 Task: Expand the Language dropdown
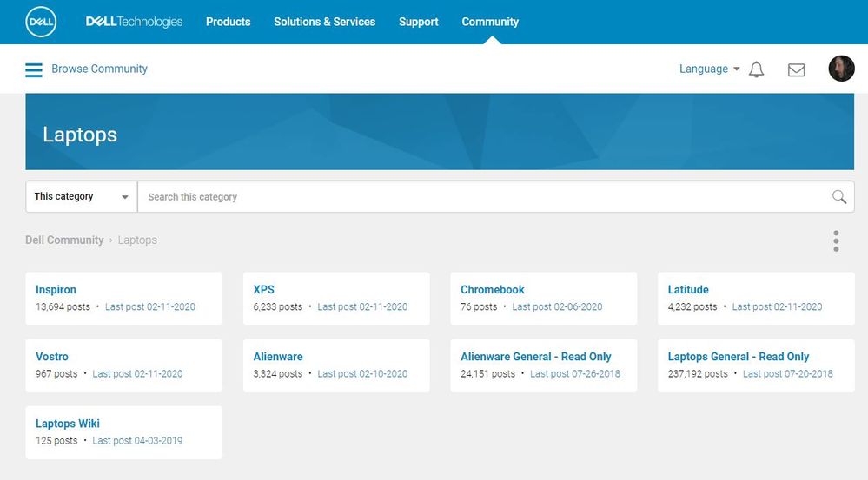pyautogui.click(x=709, y=69)
